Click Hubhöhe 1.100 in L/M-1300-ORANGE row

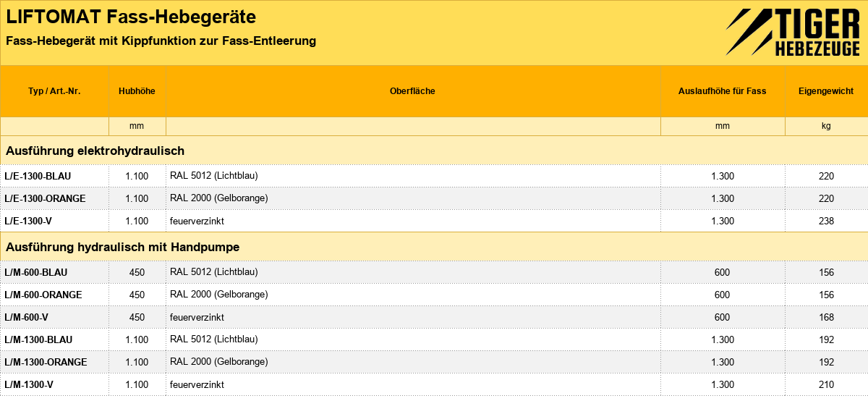[137, 362]
